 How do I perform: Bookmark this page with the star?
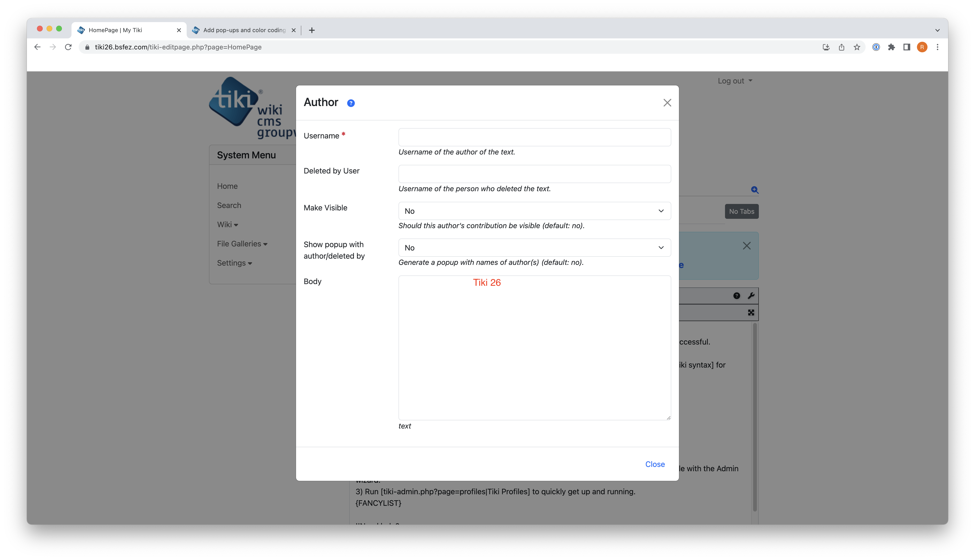(856, 47)
